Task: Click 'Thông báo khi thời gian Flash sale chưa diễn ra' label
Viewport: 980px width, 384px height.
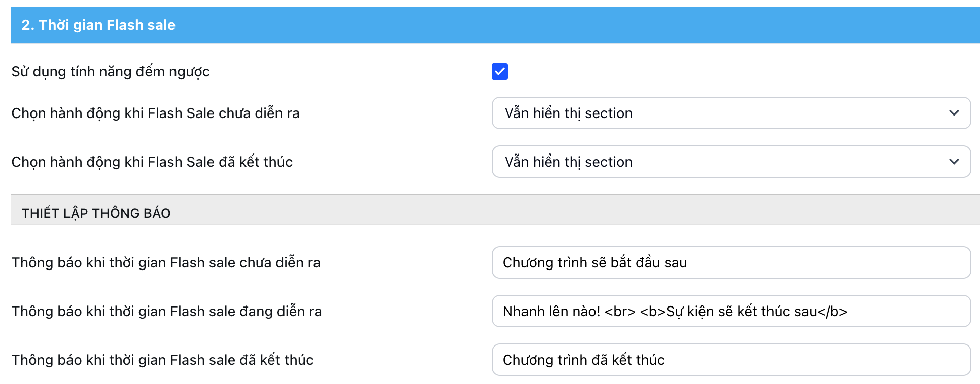Action: (x=166, y=262)
